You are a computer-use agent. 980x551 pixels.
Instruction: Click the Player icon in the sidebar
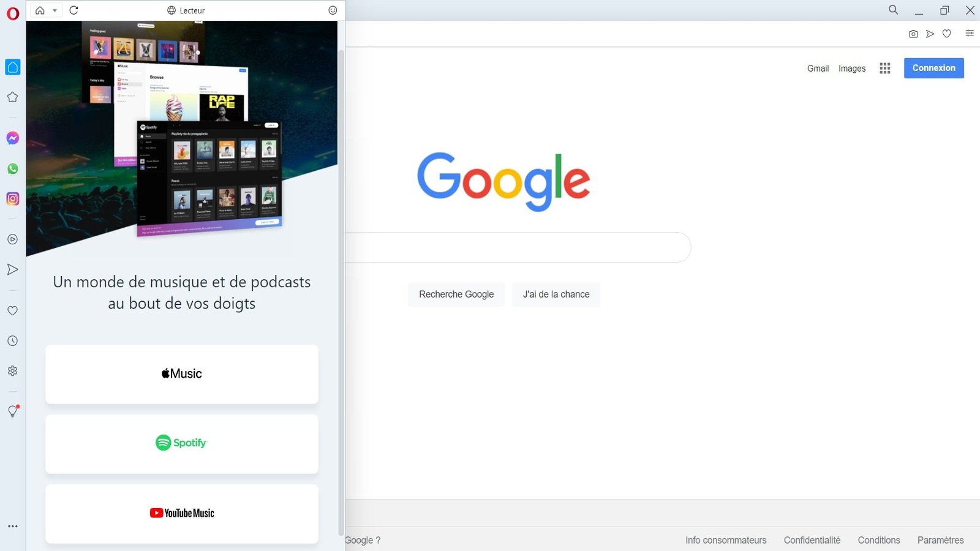click(x=12, y=239)
